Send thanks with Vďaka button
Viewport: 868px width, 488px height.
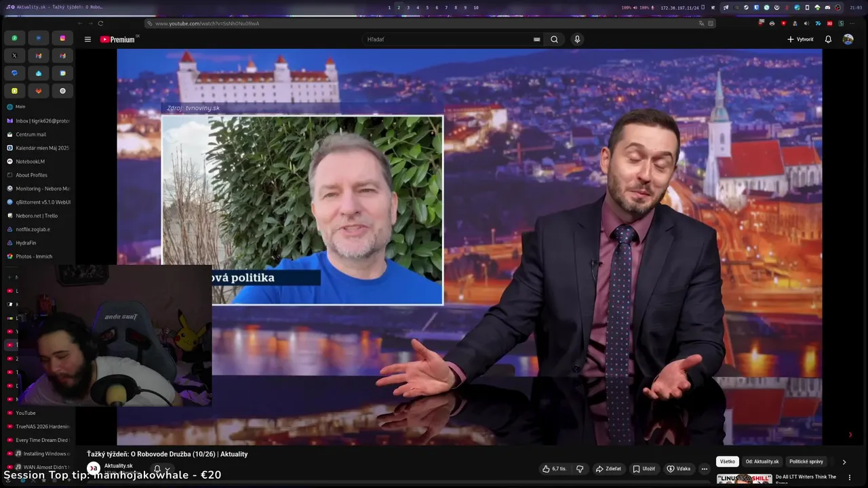point(679,468)
